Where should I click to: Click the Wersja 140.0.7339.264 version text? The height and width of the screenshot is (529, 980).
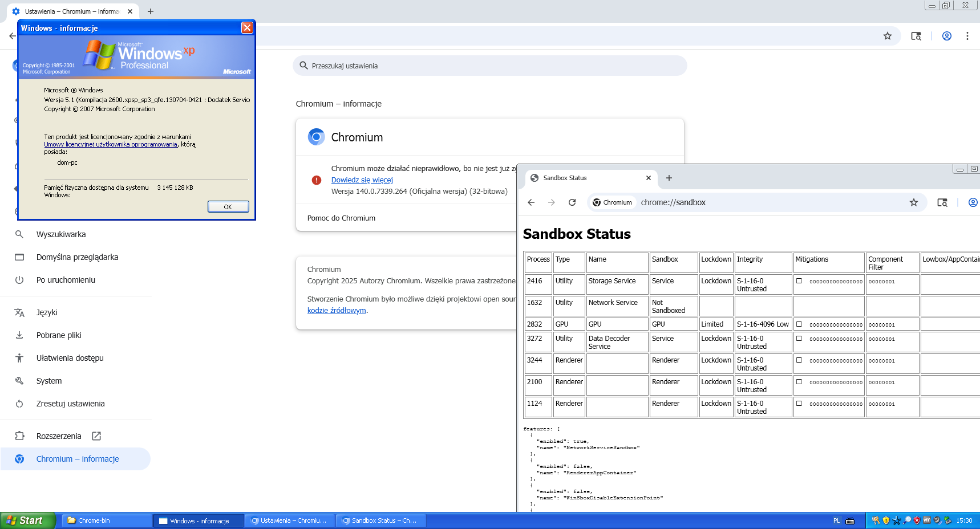coord(419,192)
